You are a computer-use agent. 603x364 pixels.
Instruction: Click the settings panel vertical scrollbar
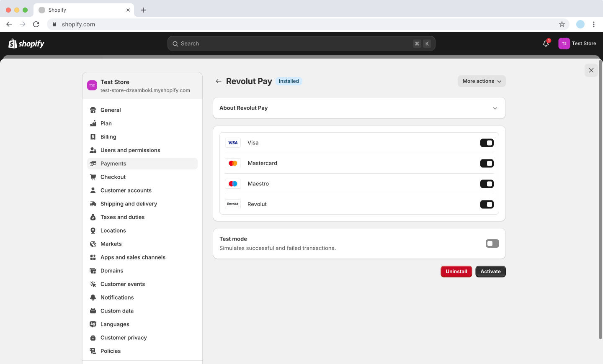coord(600,200)
